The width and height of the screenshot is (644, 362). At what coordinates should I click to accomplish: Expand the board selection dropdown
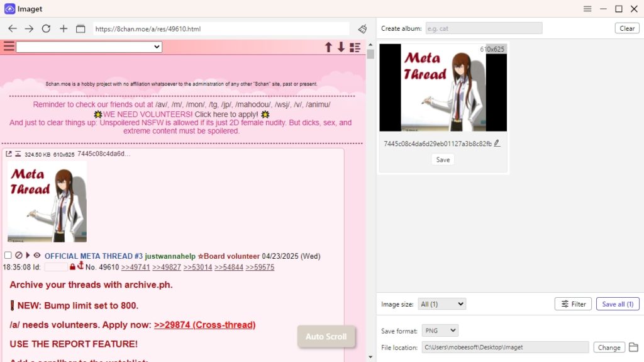89,47
